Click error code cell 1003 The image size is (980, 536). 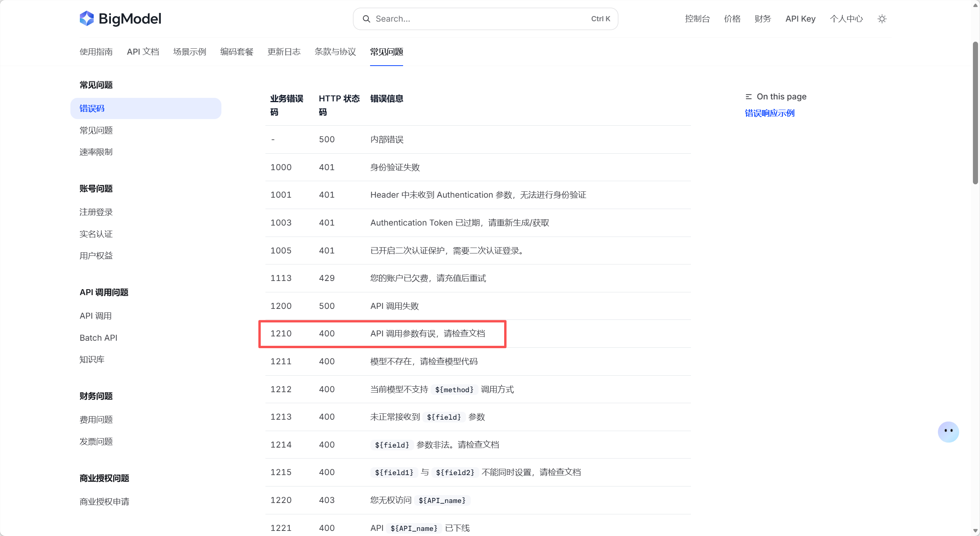pos(281,223)
